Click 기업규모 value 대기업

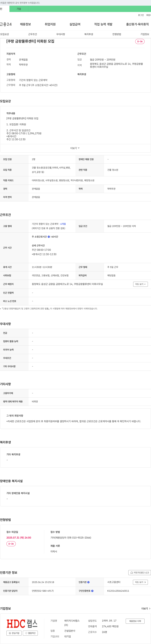pyautogui.click(x=67, y=636)
